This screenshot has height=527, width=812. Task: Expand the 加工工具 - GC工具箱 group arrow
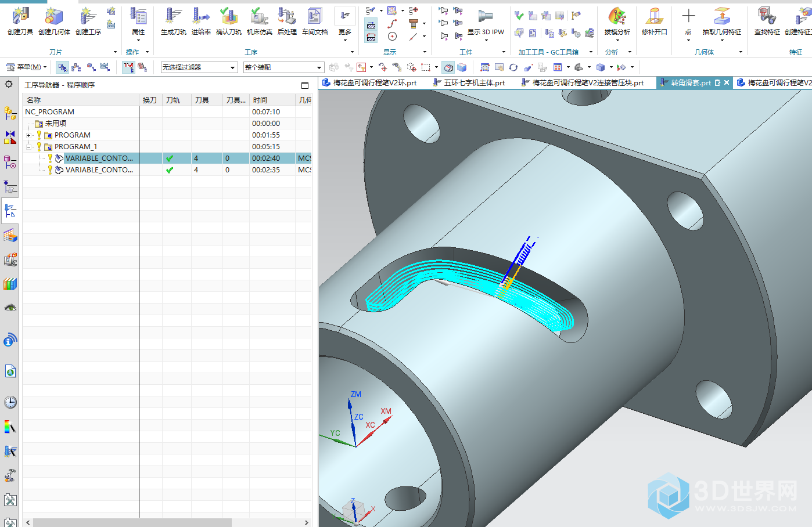[x=591, y=52]
